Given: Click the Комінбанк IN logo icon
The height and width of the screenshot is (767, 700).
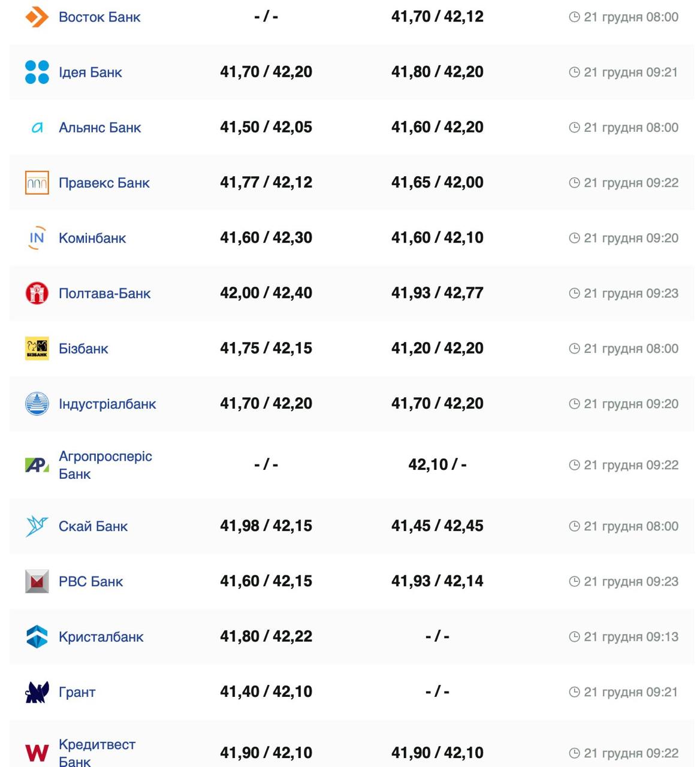Looking at the screenshot, I should coord(37,238).
